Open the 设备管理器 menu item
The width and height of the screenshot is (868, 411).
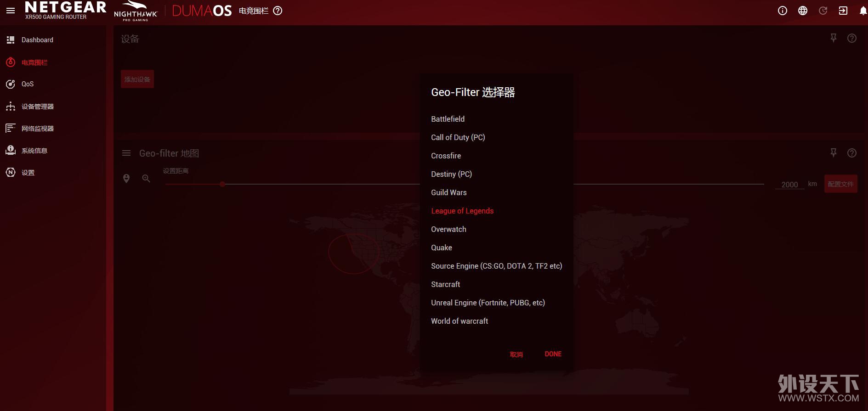tap(38, 106)
